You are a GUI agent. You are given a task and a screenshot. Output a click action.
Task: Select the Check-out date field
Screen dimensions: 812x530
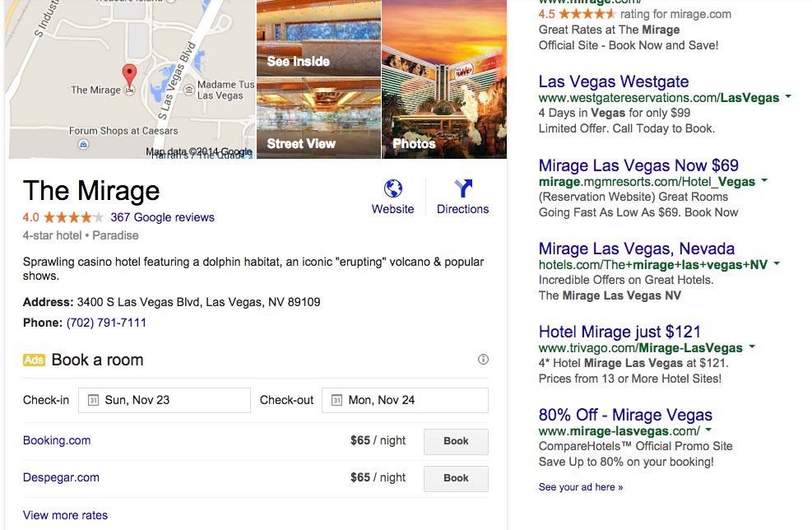[x=405, y=400]
